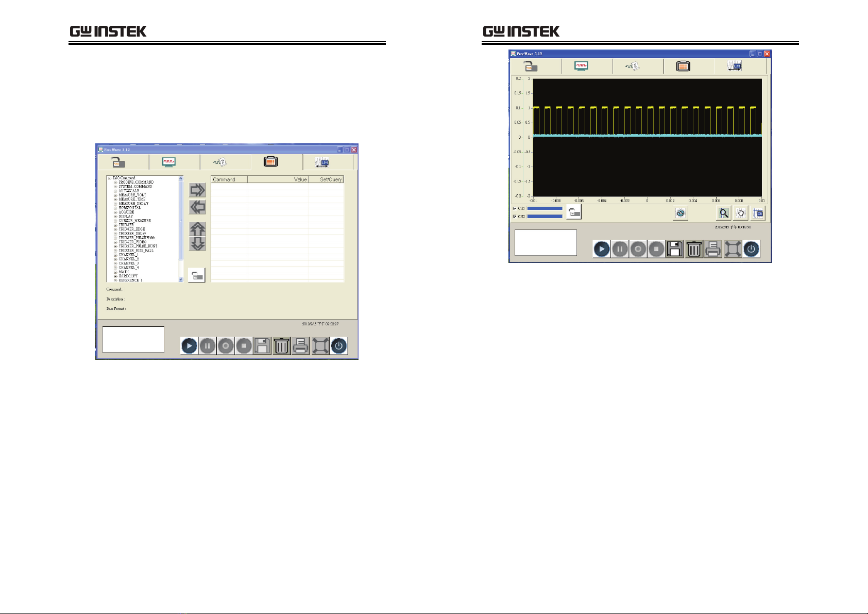Click trash Delete icon in left window
Viewport: 868px width, 614px height.
click(281, 346)
